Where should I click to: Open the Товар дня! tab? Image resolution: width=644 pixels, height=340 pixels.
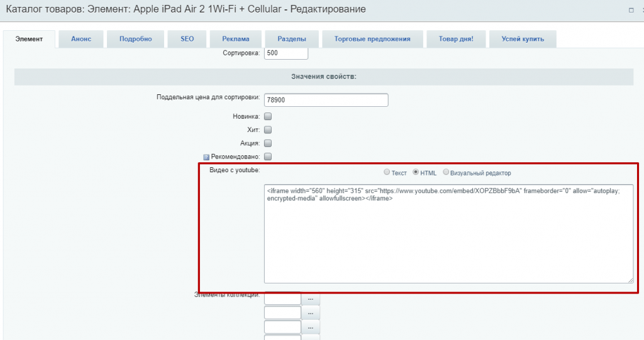[456, 39]
